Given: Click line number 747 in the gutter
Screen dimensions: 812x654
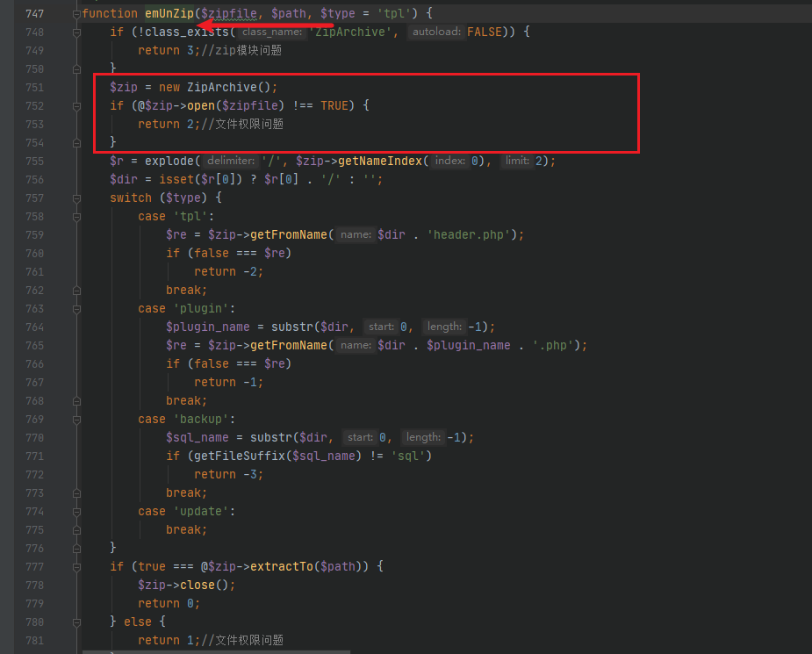Looking at the screenshot, I should [35, 14].
